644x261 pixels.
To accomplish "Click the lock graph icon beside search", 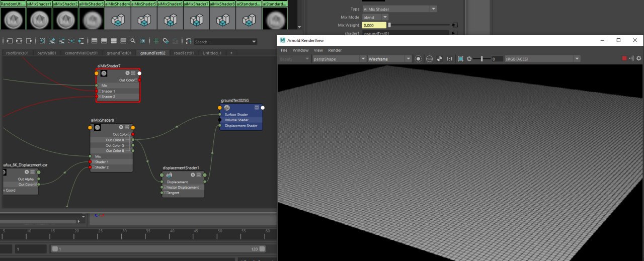I will pos(188,41).
